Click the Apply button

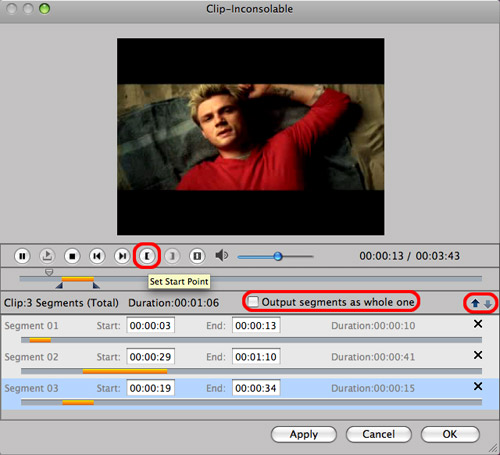click(304, 434)
